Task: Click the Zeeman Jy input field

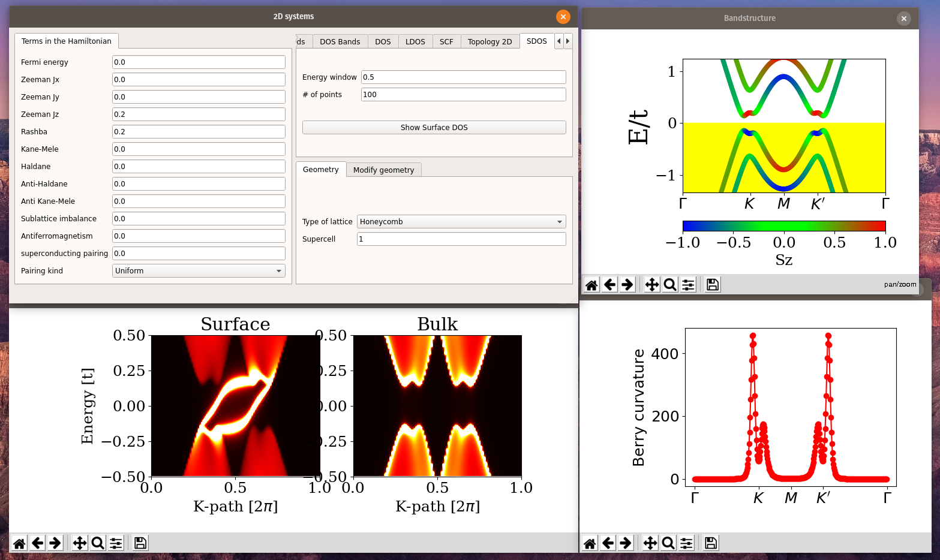Action: click(x=199, y=97)
